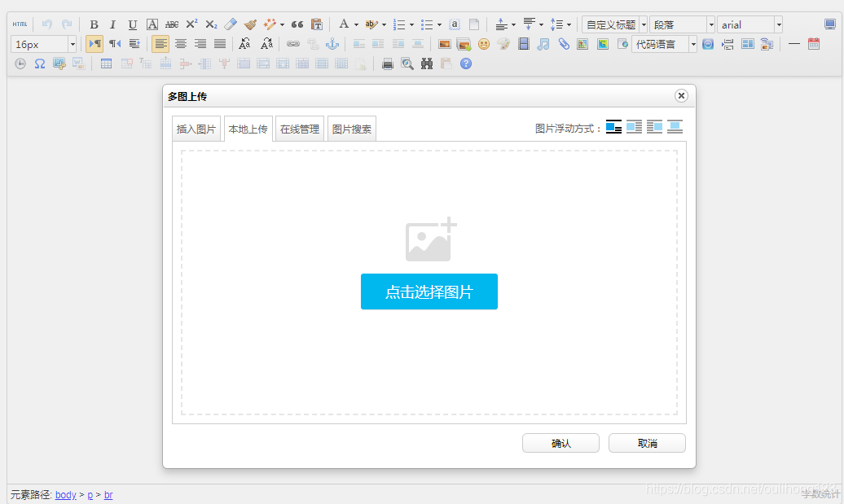This screenshot has height=504, width=844.
Task: Apply underline formatting
Action: (133, 24)
